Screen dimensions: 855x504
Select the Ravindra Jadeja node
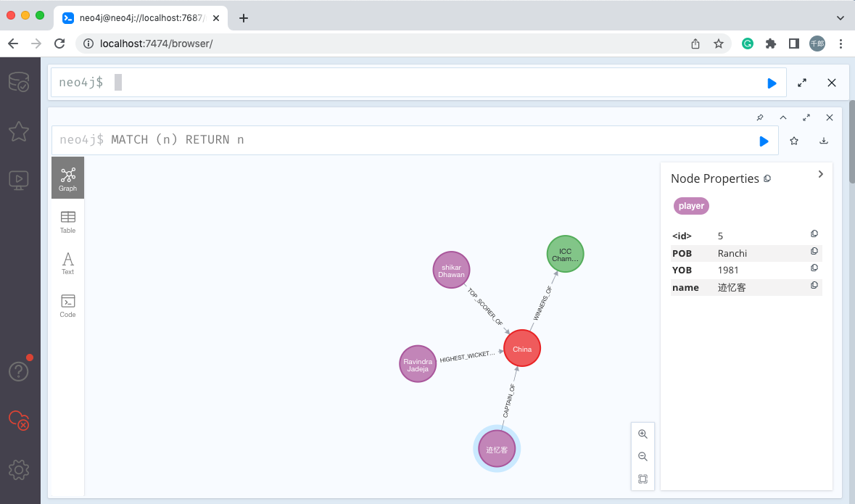coord(418,364)
